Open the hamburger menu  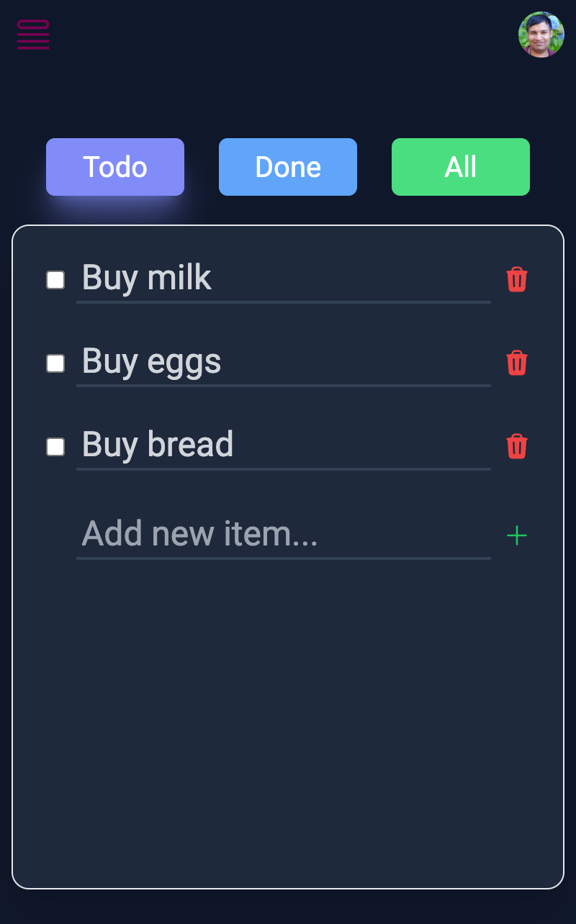[33, 35]
